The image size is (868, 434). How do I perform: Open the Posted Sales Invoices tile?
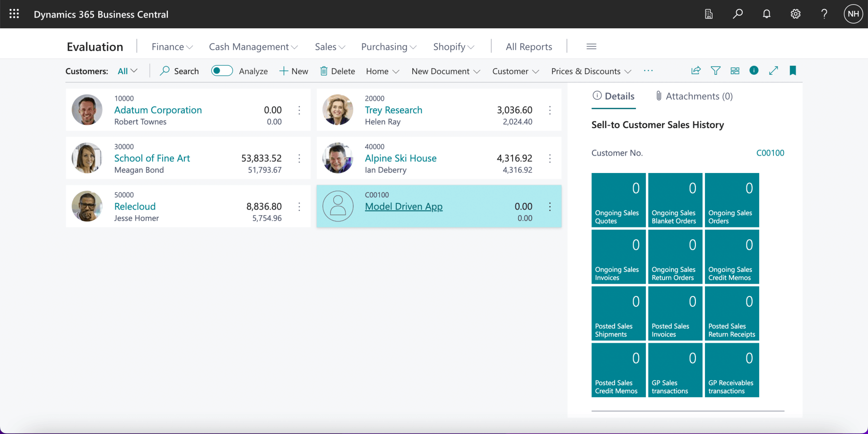pyautogui.click(x=675, y=313)
